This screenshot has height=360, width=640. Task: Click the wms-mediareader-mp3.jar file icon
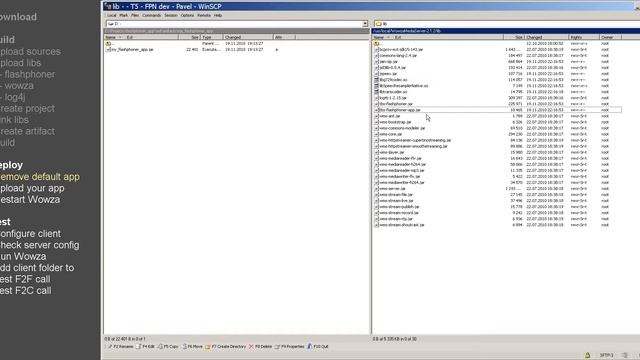click(x=376, y=170)
